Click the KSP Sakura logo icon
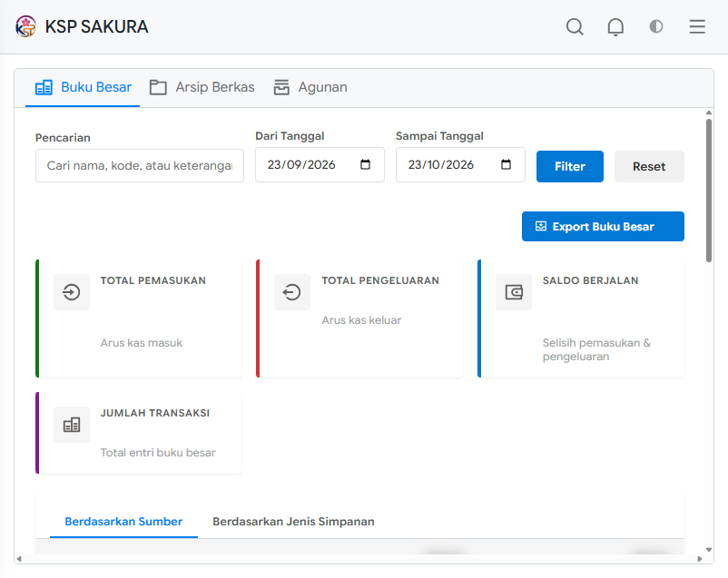728x578 pixels. tap(25, 26)
